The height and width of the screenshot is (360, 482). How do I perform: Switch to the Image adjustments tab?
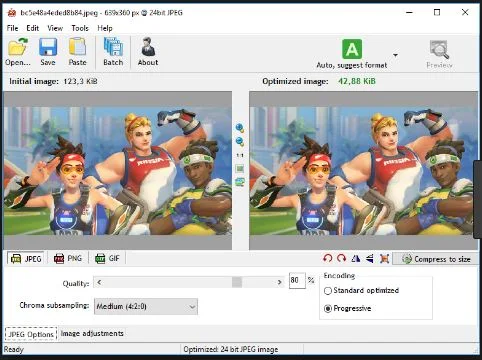(92, 333)
